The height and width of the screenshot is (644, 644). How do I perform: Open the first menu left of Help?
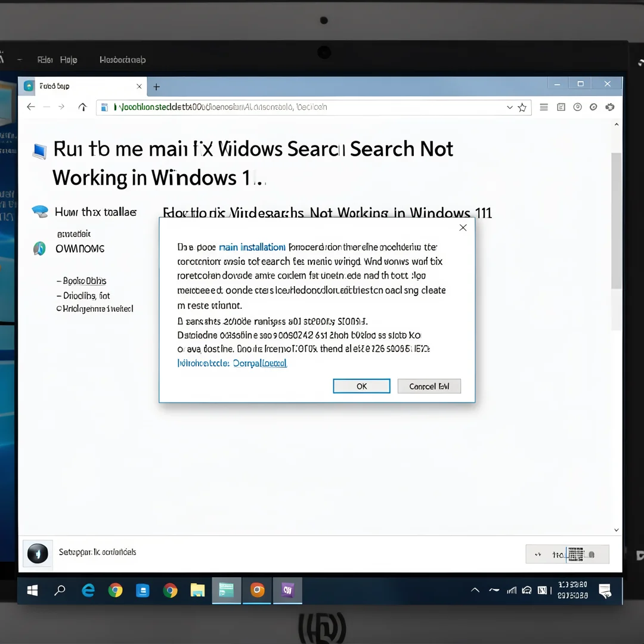[x=45, y=60]
